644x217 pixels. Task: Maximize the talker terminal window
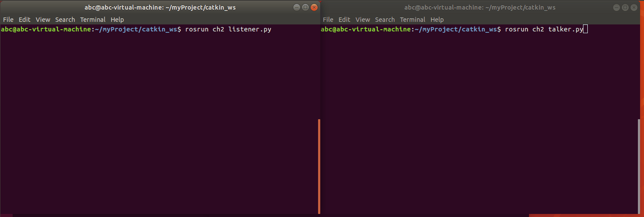point(625,7)
